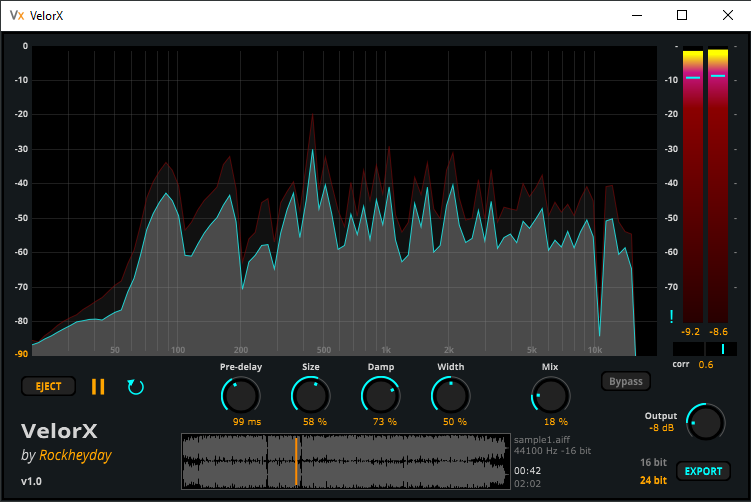This screenshot has width=751, height=502.
Task: Click the Pre-delay knob
Action: tap(240, 397)
